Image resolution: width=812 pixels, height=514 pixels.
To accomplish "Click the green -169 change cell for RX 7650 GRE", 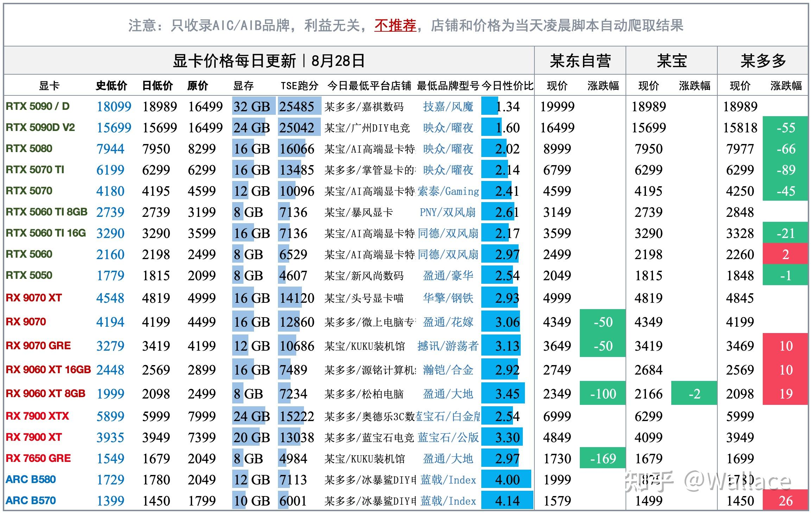I will (602, 458).
